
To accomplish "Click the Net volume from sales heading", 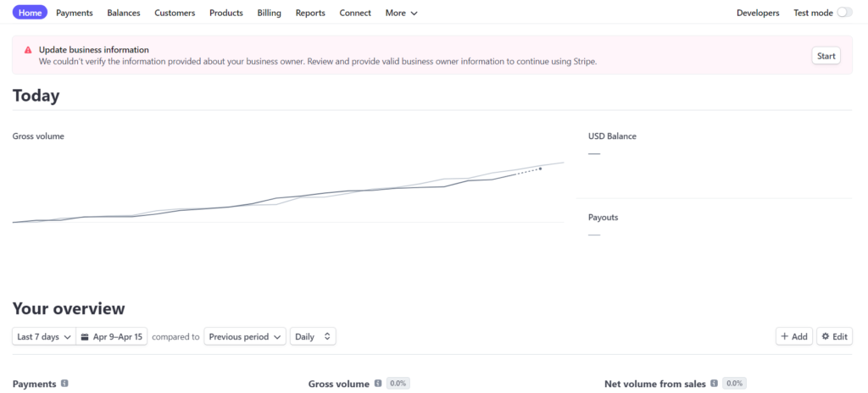I will coord(655,384).
